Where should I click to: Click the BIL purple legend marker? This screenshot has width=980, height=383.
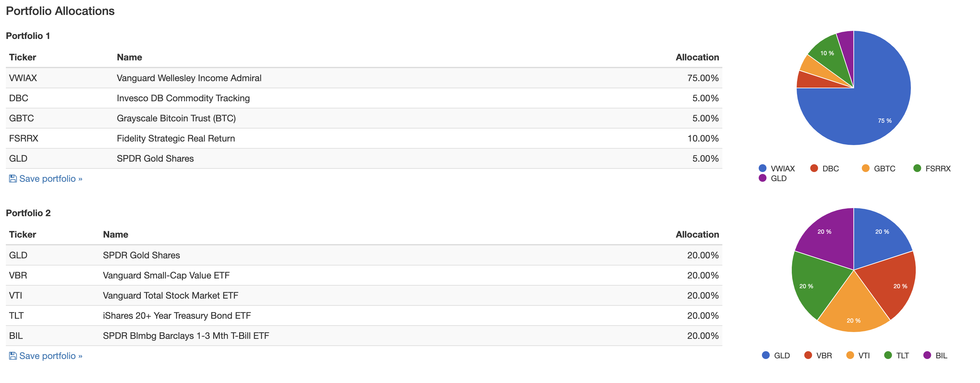(927, 355)
